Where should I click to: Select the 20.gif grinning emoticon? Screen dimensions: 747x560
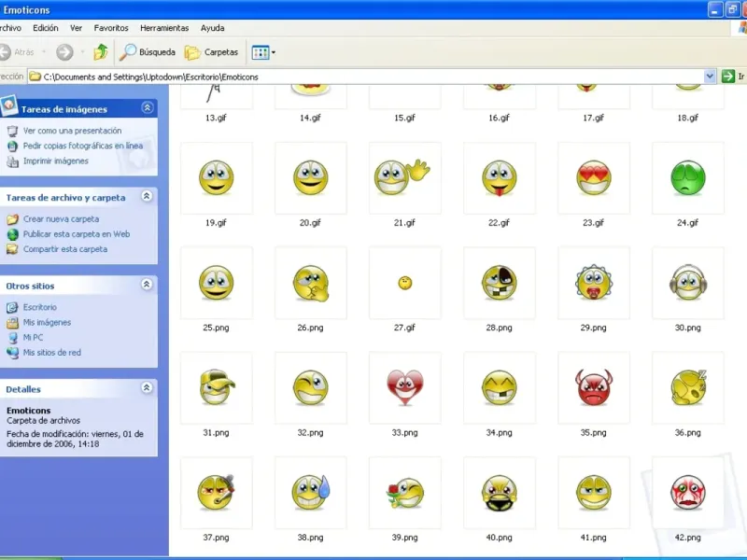311,178
